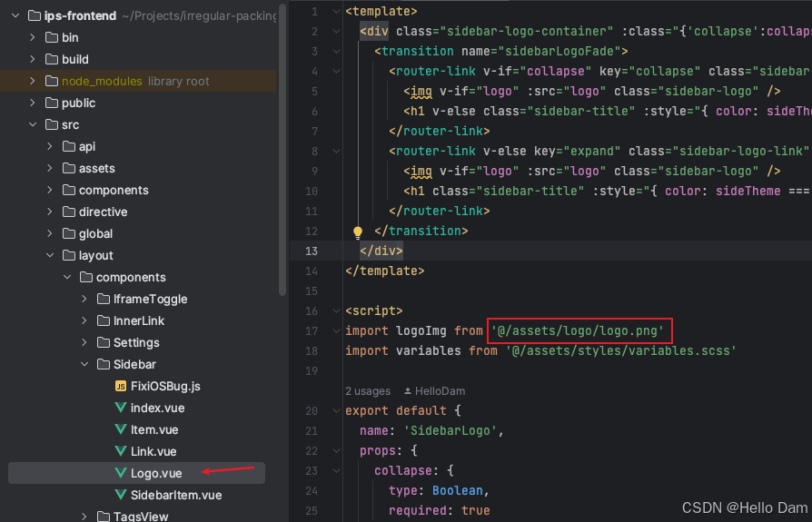Click the project tree vertical scrollbar
812x522 pixels.
pyautogui.click(x=282, y=150)
